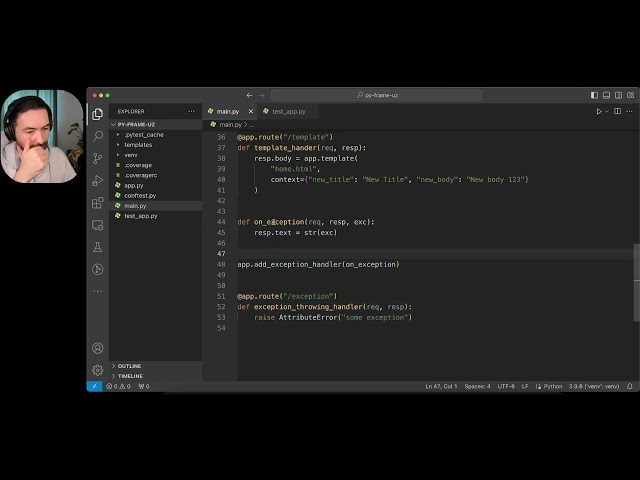Open the Extensions view

point(98,202)
